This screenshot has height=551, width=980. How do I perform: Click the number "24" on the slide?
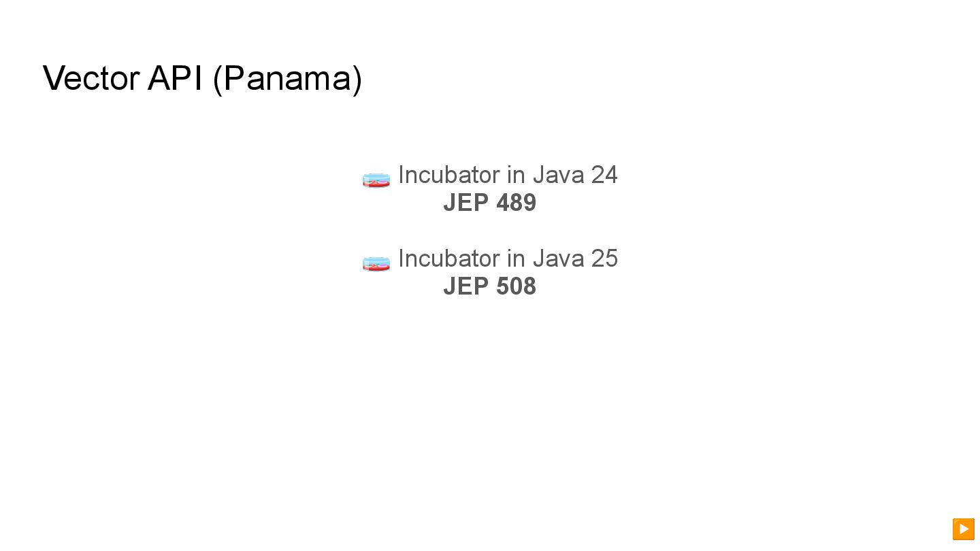[x=604, y=175]
